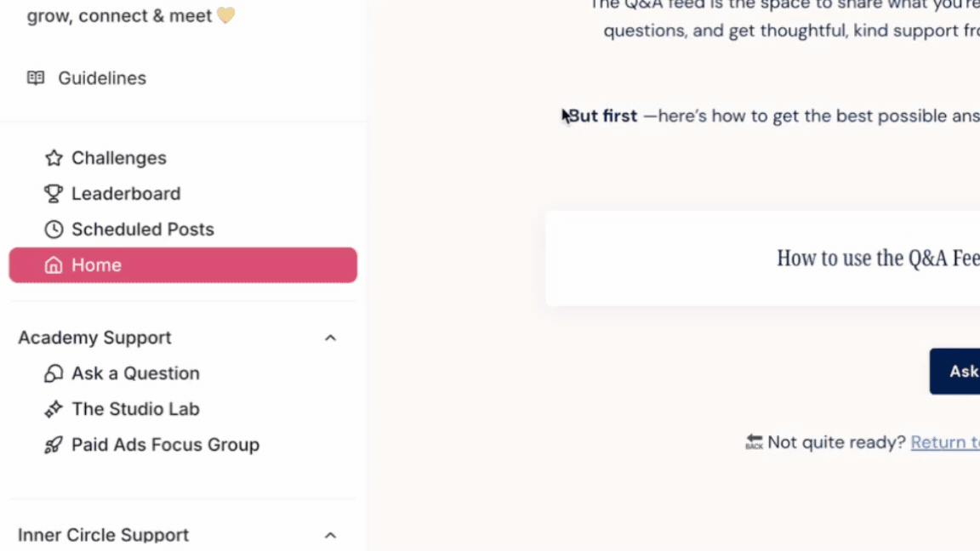
Task: Click the yellow heart emoji in the header
Action: pyautogui.click(x=225, y=14)
